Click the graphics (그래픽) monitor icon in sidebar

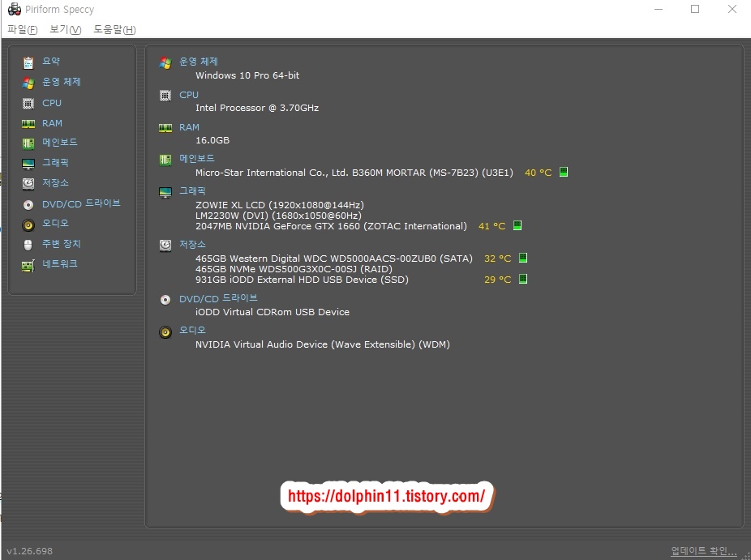click(x=28, y=165)
